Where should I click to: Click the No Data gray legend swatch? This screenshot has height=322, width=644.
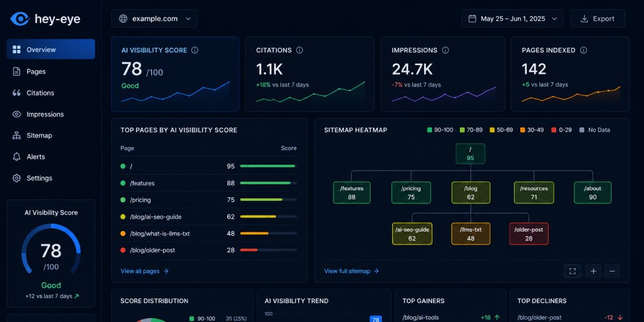click(581, 130)
